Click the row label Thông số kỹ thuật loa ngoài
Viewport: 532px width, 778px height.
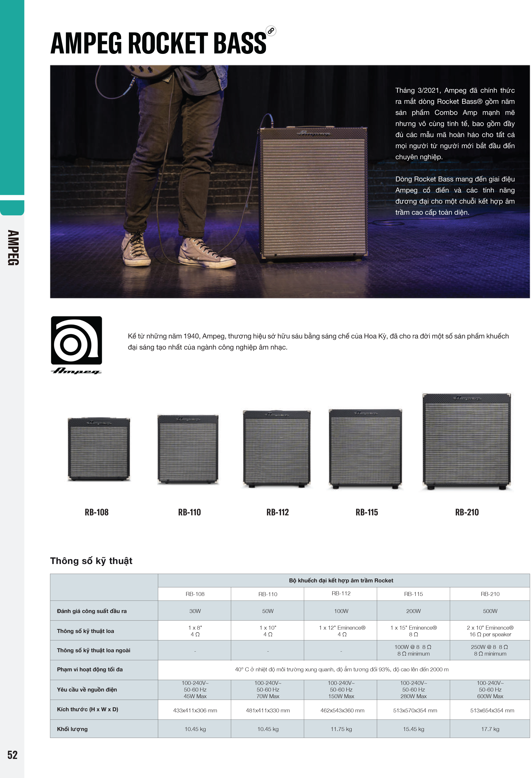pos(93,650)
